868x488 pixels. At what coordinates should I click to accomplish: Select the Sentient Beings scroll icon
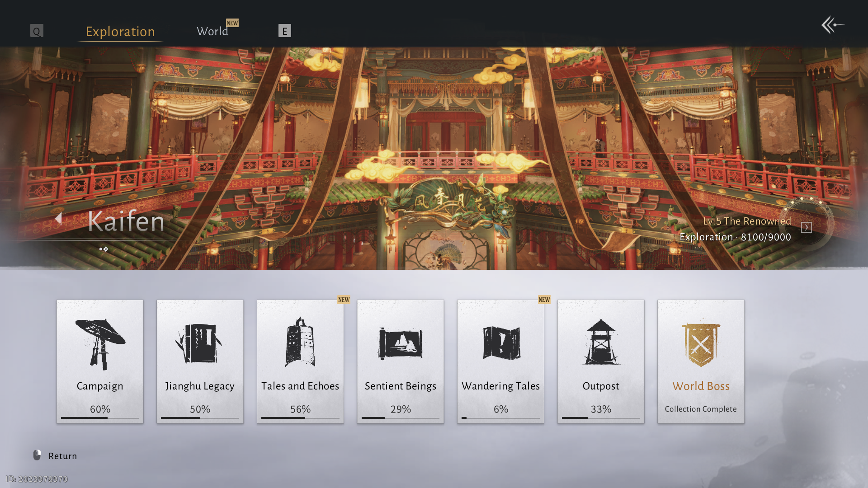pyautogui.click(x=401, y=343)
